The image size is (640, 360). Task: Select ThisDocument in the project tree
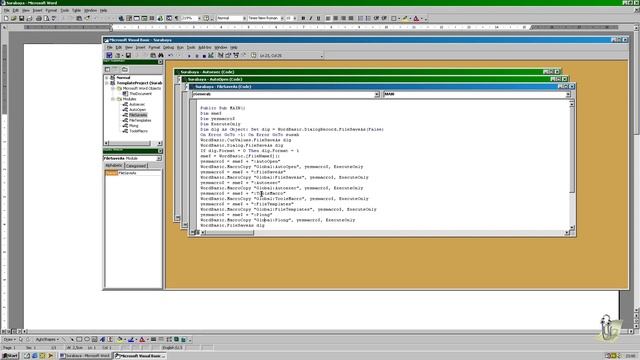140,93
